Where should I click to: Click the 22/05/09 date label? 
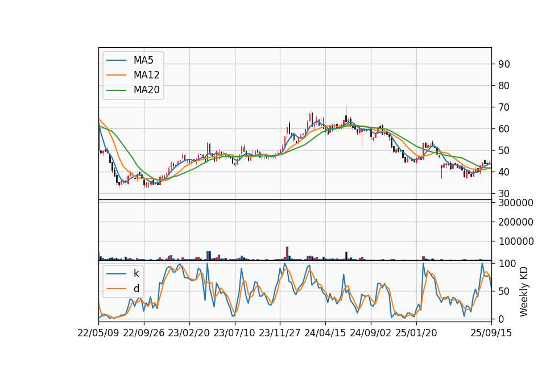(x=98, y=333)
